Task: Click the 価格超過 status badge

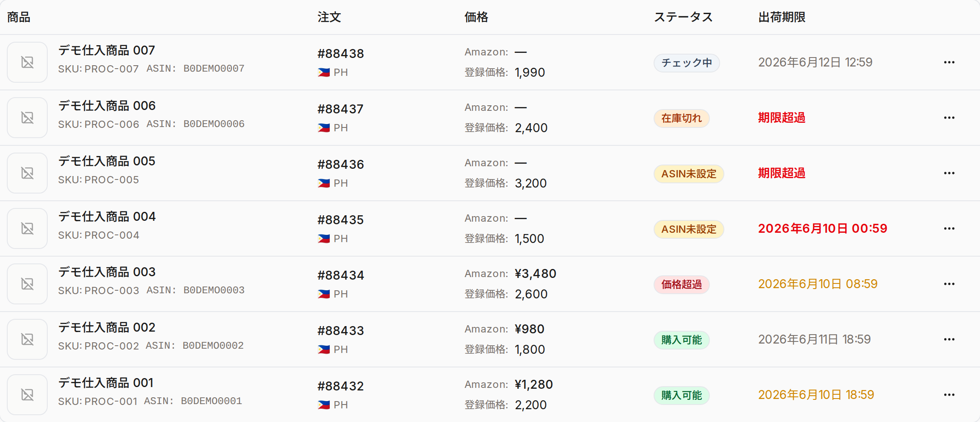Action: (x=681, y=284)
